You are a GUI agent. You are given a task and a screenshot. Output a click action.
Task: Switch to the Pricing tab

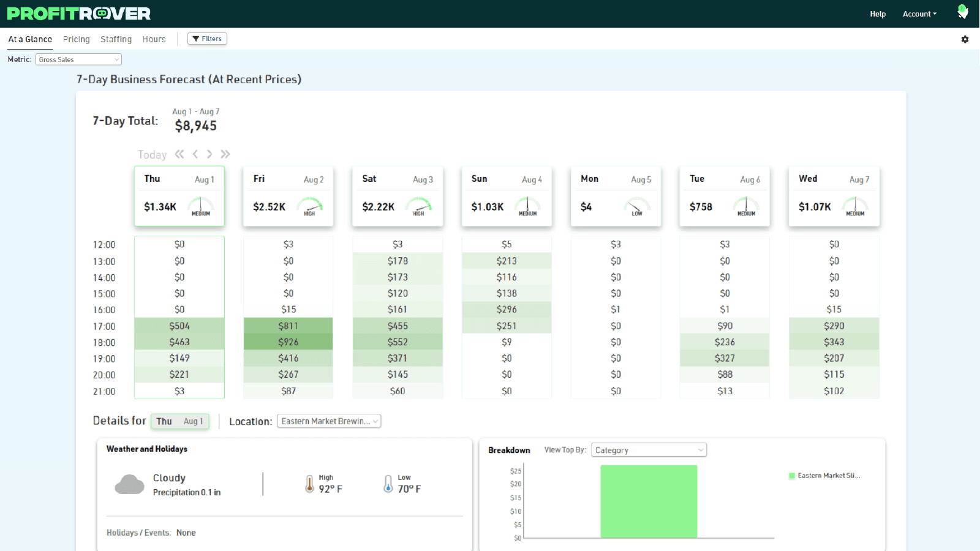click(76, 39)
